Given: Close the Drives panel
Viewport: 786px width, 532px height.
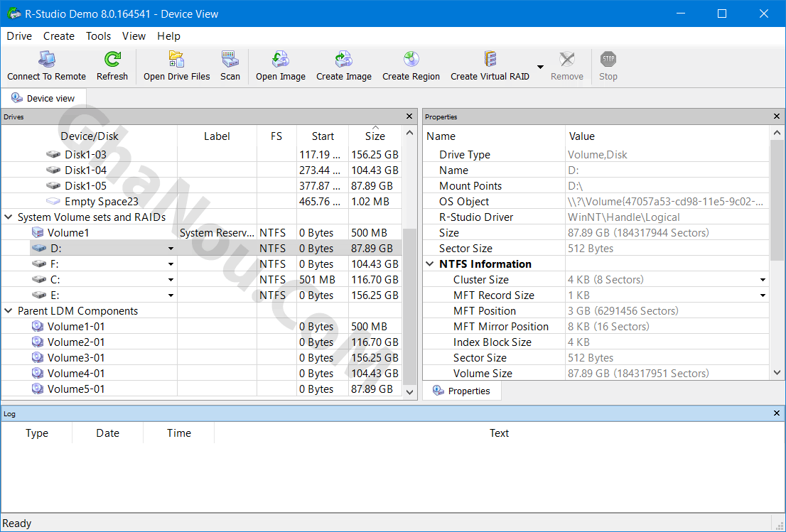Looking at the screenshot, I should [409, 116].
